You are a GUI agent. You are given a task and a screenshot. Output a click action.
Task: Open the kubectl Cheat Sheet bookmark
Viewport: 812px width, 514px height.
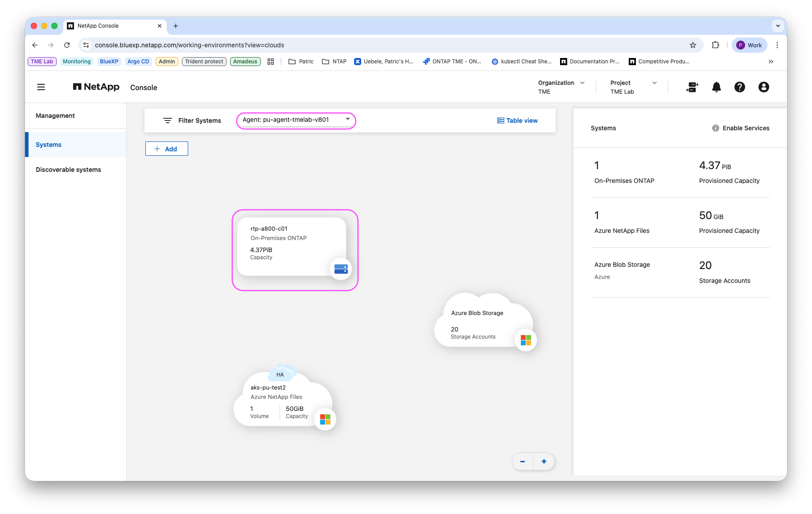[x=521, y=62]
